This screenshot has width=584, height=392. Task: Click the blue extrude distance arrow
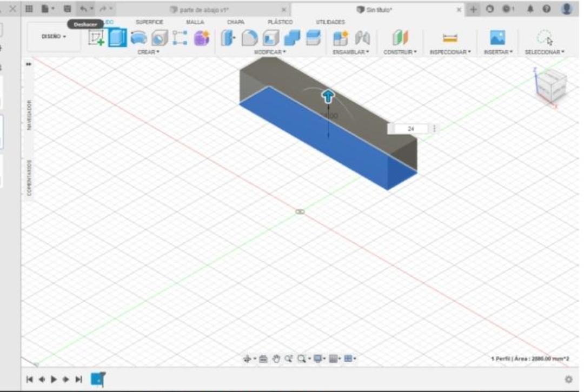pyautogui.click(x=328, y=96)
